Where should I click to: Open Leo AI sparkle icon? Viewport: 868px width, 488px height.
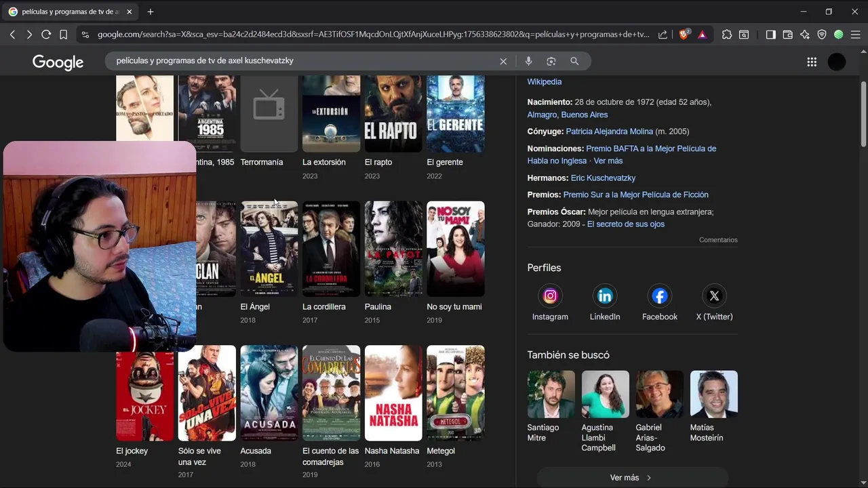[x=805, y=35]
